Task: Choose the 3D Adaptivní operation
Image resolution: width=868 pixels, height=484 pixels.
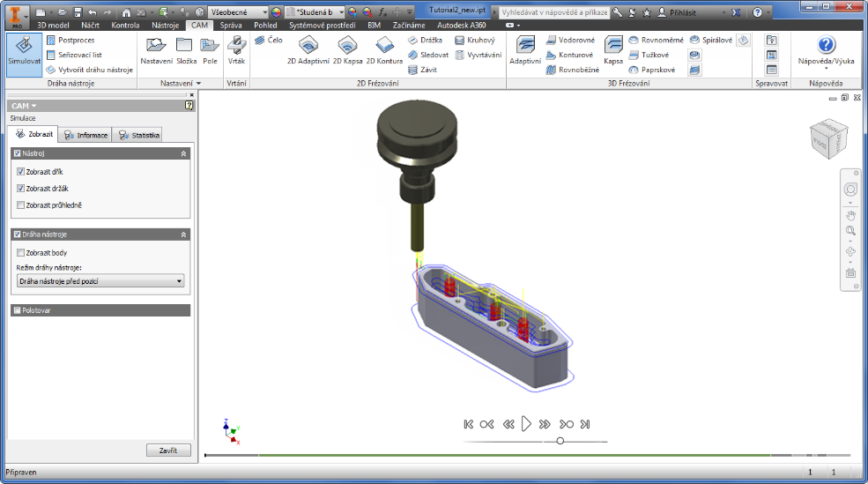Action: pos(525,51)
